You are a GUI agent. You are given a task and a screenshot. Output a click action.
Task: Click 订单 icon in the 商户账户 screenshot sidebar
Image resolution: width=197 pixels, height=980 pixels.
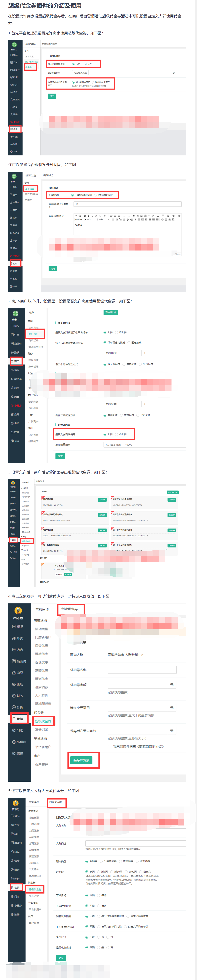[x=12, y=335]
